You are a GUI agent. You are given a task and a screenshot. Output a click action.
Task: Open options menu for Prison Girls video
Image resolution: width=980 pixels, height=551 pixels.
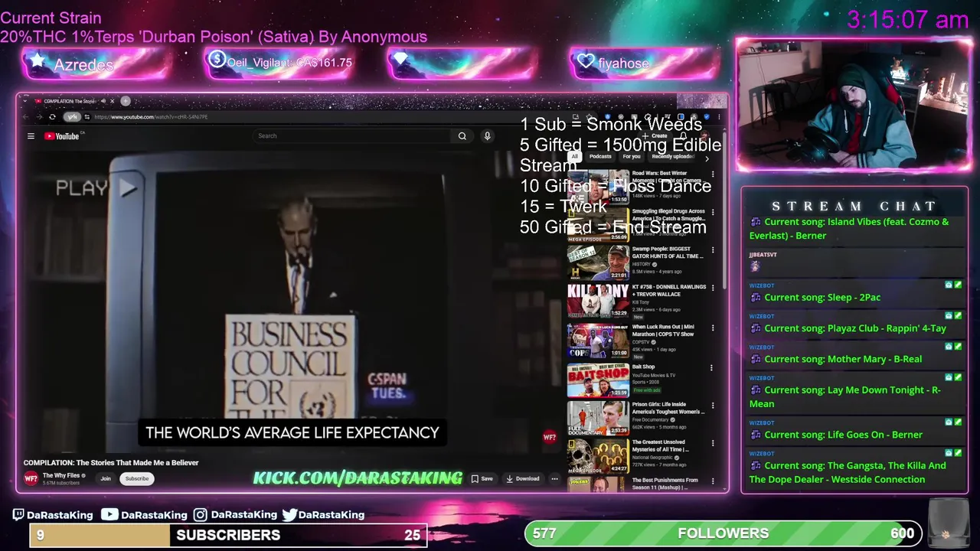713,406
